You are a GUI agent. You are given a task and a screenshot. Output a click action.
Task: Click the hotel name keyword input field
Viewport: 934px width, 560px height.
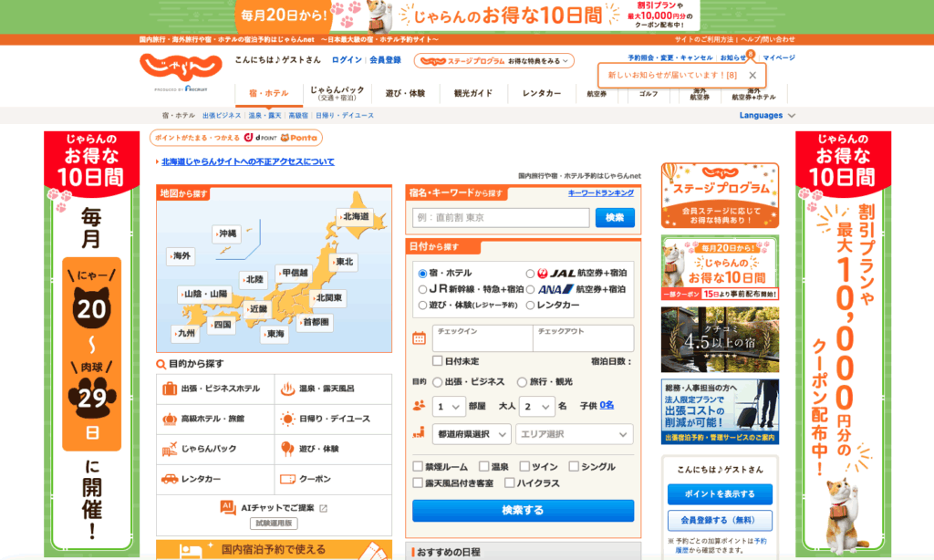click(501, 217)
